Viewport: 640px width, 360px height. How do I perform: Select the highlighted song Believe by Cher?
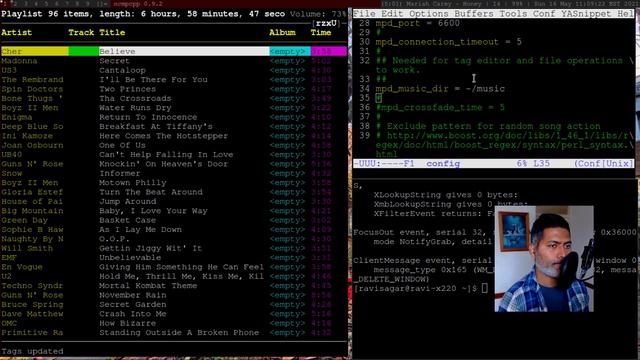pos(173,51)
